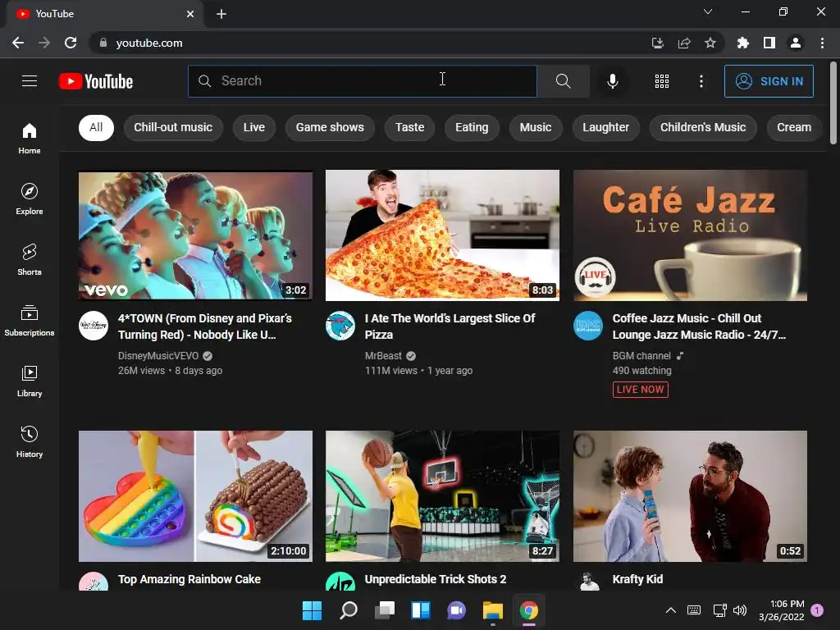Start voice search with microphone icon
840x630 pixels.
(612, 81)
